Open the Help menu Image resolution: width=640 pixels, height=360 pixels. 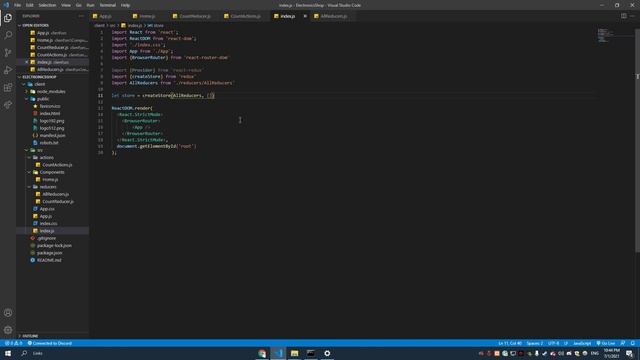[126, 5]
